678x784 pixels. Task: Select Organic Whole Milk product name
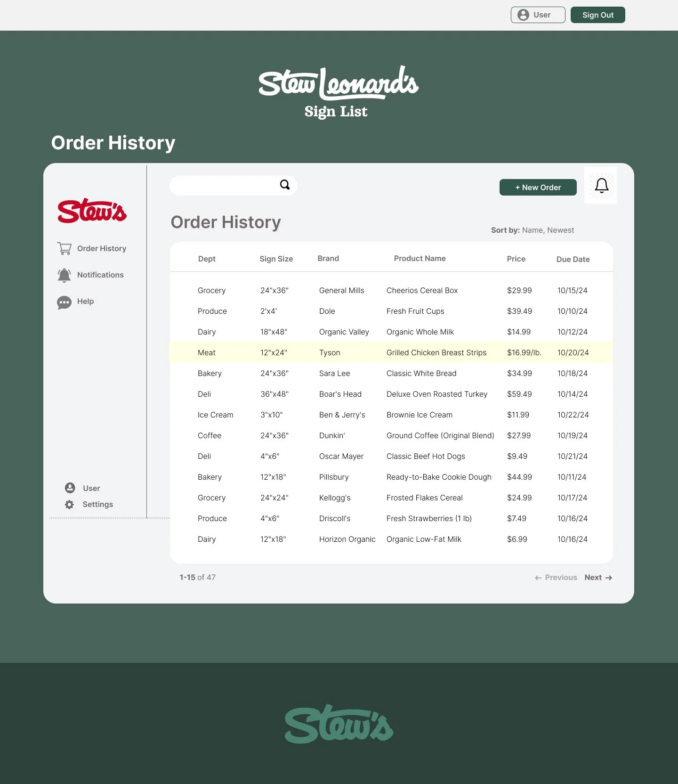point(420,332)
